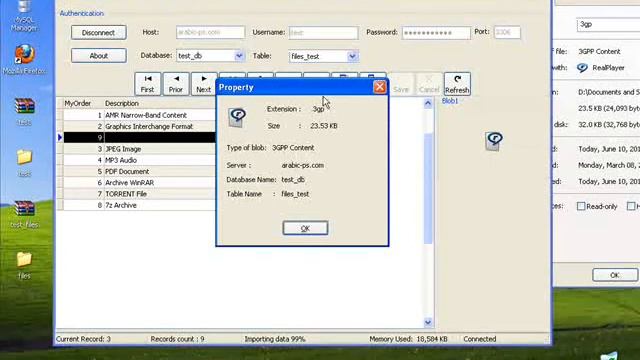Launch Mozilla Firefox from the desktop
Image resolution: width=640 pixels, height=360 pixels.
click(24, 60)
